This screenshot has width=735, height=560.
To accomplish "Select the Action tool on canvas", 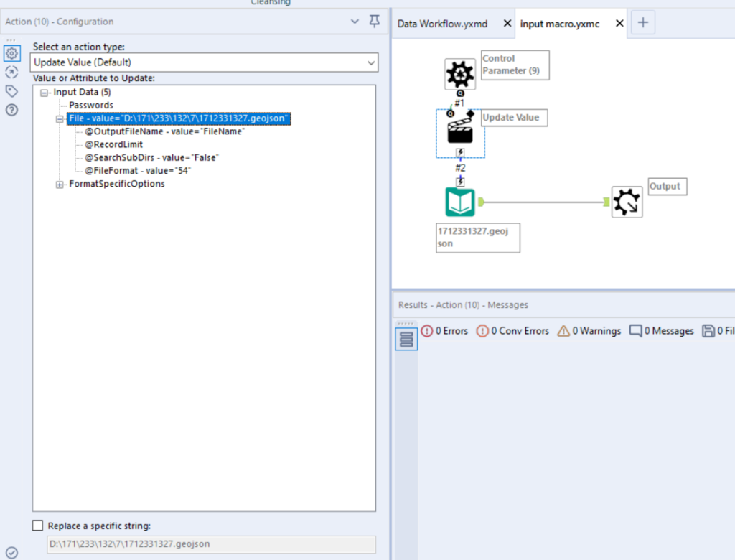I will click(x=460, y=131).
